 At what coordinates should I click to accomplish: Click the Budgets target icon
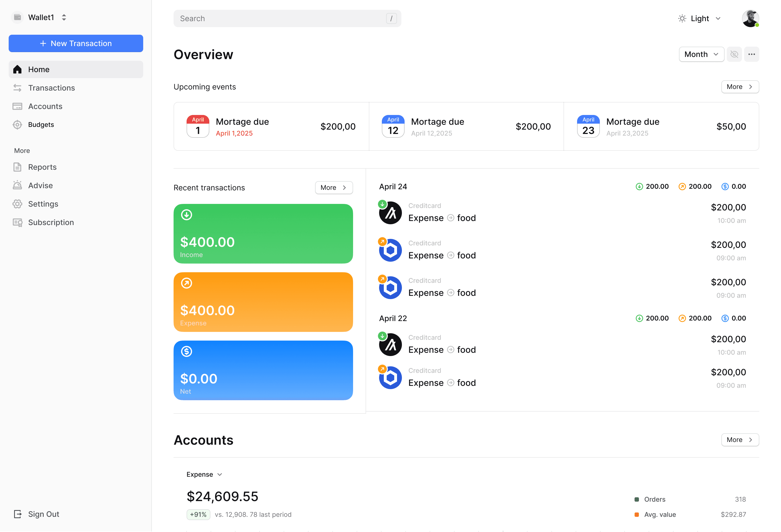(x=17, y=125)
